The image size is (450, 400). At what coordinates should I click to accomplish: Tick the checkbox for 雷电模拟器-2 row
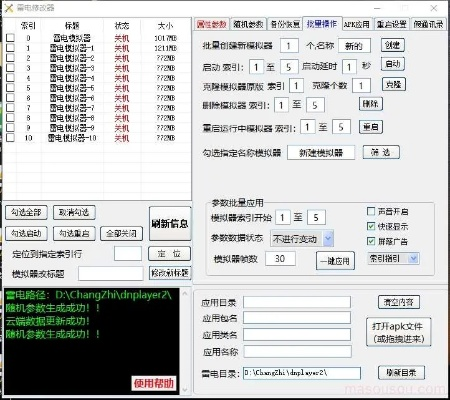pyautogui.click(x=10, y=58)
